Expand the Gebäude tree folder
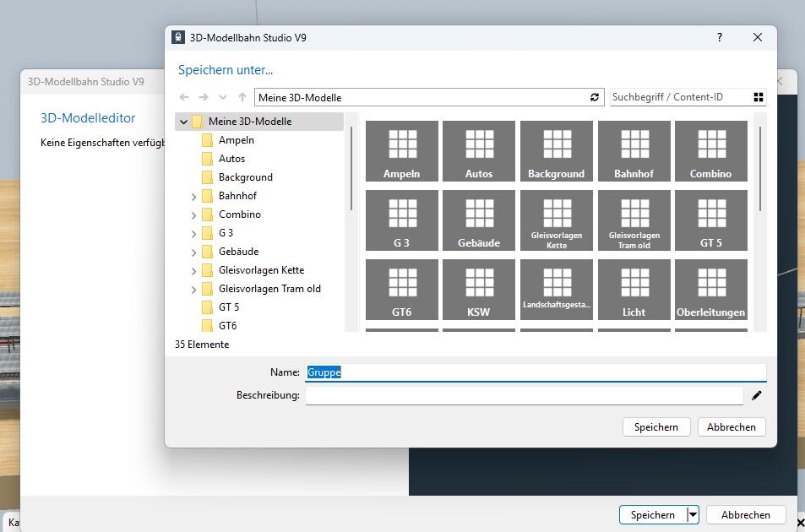The width and height of the screenshot is (805, 532). pyautogui.click(x=193, y=252)
